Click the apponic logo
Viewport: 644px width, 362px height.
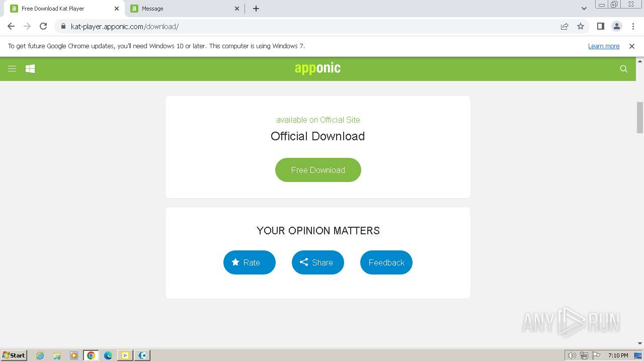pyautogui.click(x=317, y=68)
